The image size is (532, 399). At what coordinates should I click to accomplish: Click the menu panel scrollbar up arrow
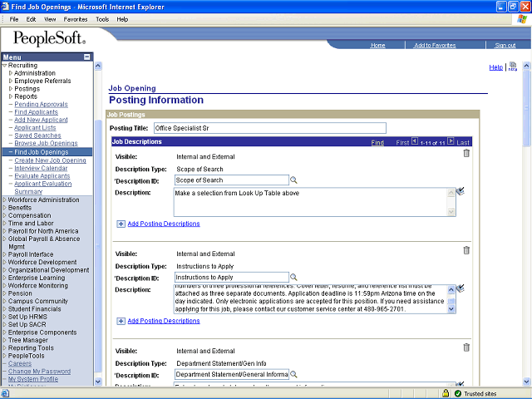[x=98, y=66]
